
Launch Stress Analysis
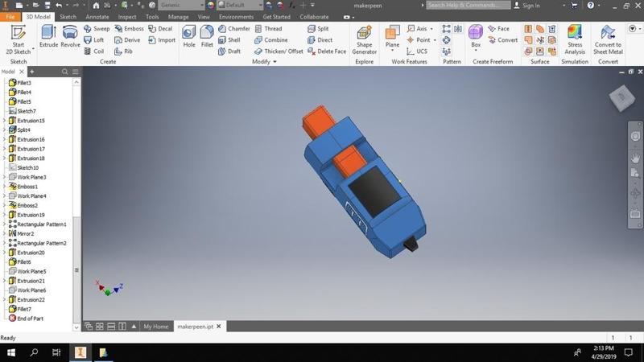[575, 39]
